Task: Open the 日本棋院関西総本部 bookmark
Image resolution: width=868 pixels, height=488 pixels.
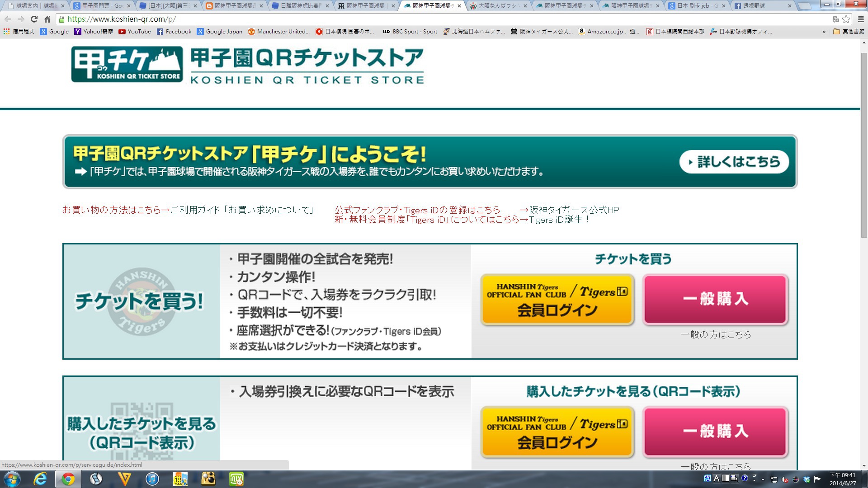Action: (x=675, y=31)
